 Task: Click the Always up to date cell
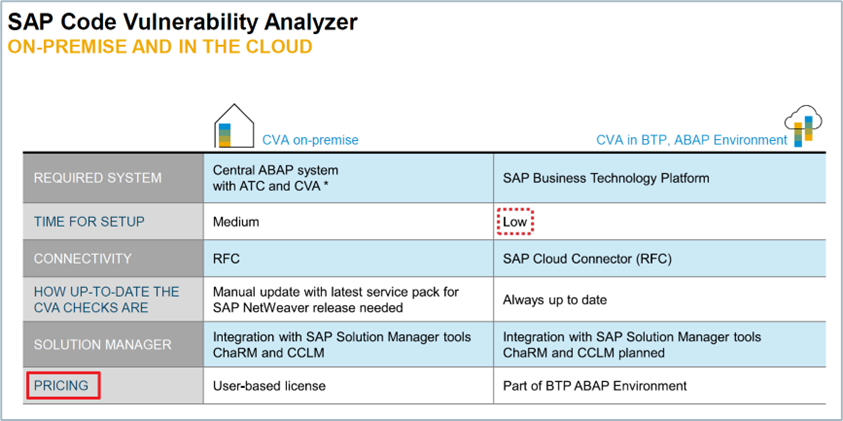tap(554, 300)
